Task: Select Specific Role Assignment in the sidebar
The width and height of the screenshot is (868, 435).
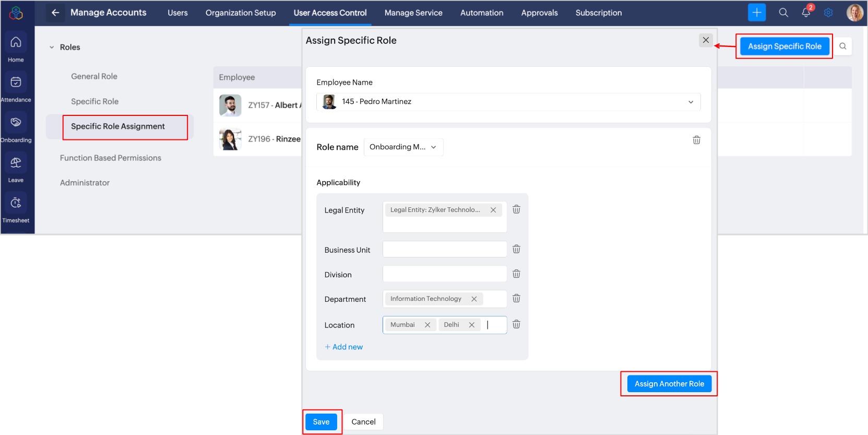Action: 118,126
